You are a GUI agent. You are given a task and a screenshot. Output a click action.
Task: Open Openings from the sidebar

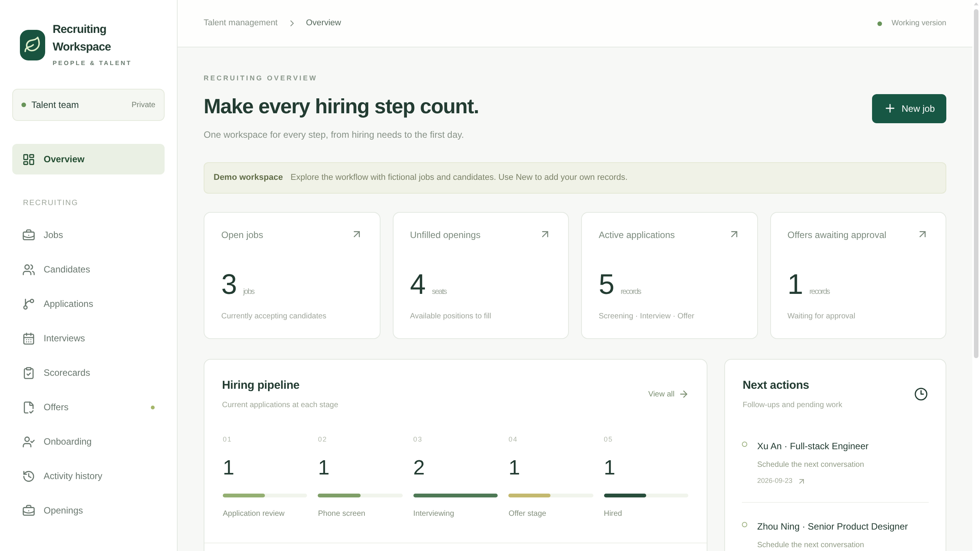88,510
